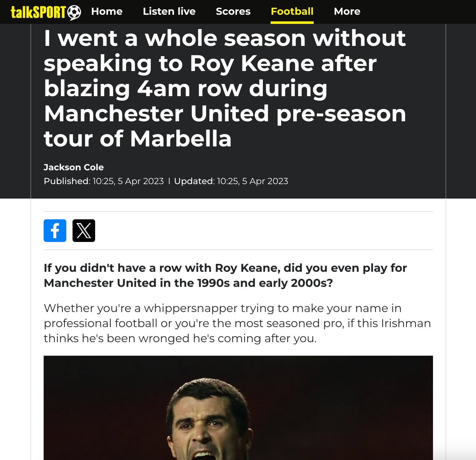Click the talkSPORT logo wordmark
Screen dimensions: 476x460
[38, 12]
